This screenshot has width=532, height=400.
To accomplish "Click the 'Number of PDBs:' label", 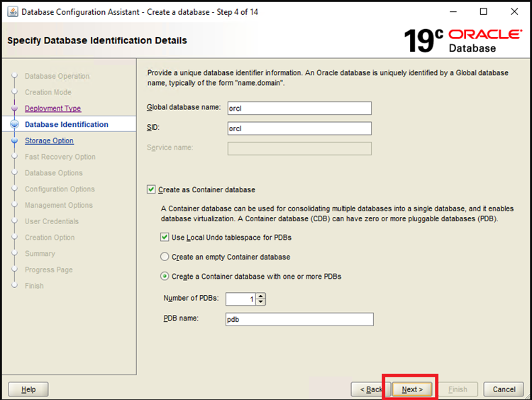I will click(191, 298).
